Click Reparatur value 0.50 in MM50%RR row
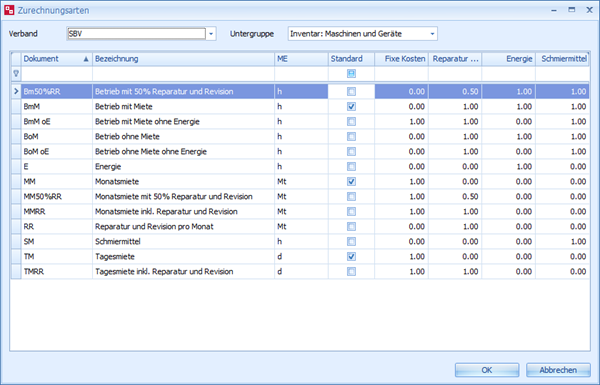Image resolution: width=600 pixels, height=385 pixels. point(455,196)
